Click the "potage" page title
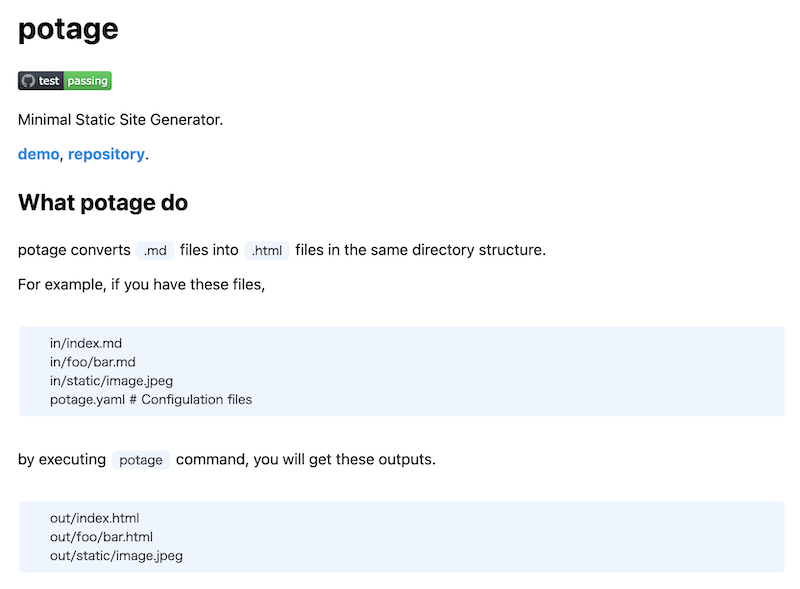This screenshot has width=800, height=589. [68, 29]
